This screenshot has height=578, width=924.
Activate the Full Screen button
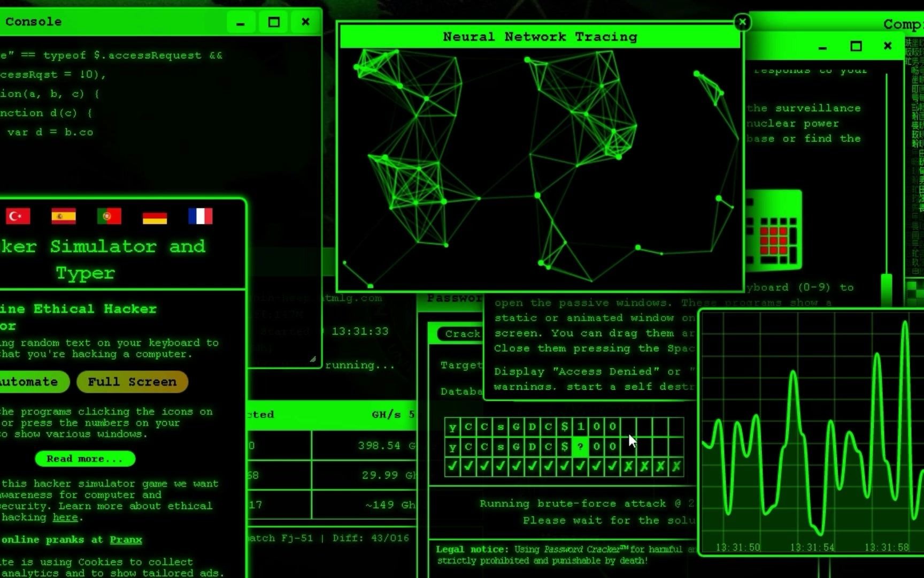click(132, 382)
